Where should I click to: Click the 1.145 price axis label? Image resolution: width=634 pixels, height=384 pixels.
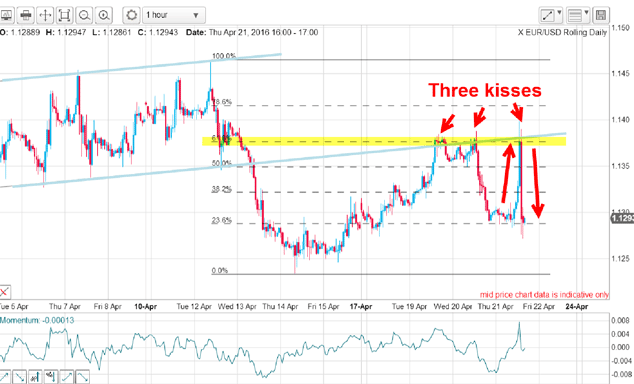620,74
